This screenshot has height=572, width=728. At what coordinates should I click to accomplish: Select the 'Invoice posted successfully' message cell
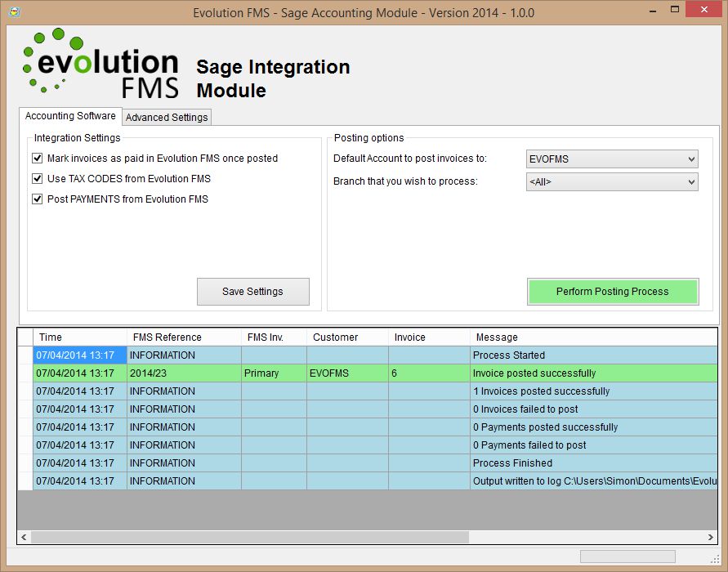(x=594, y=373)
